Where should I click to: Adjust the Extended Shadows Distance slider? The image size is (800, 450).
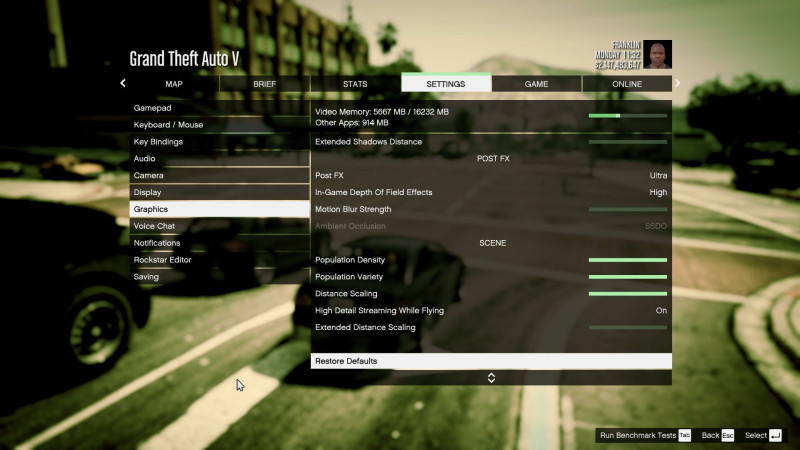628,142
